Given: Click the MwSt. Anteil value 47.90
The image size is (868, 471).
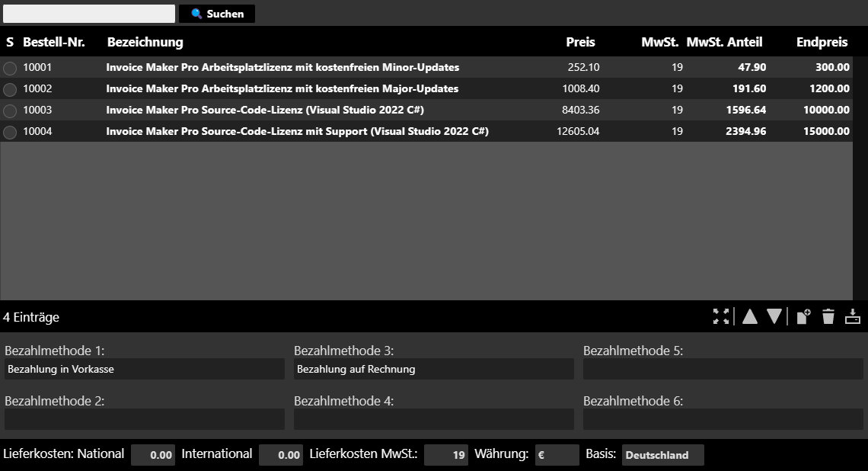Looking at the screenshot, I should pyautogui.click(x=752, y=67).
